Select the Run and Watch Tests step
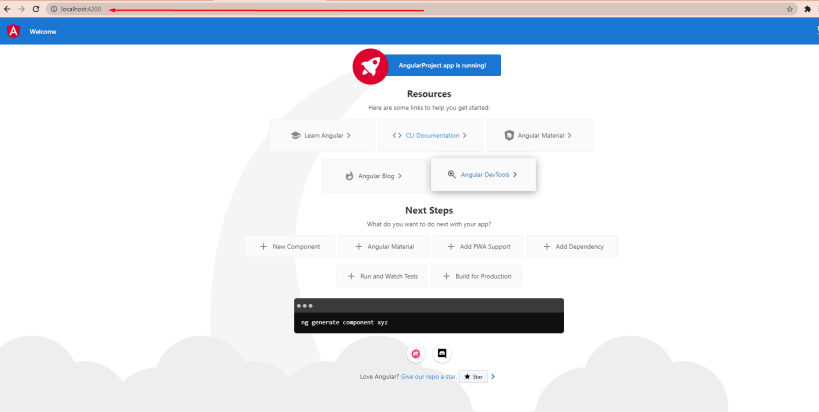Screen dimensions: 819x412 [382, 276]
